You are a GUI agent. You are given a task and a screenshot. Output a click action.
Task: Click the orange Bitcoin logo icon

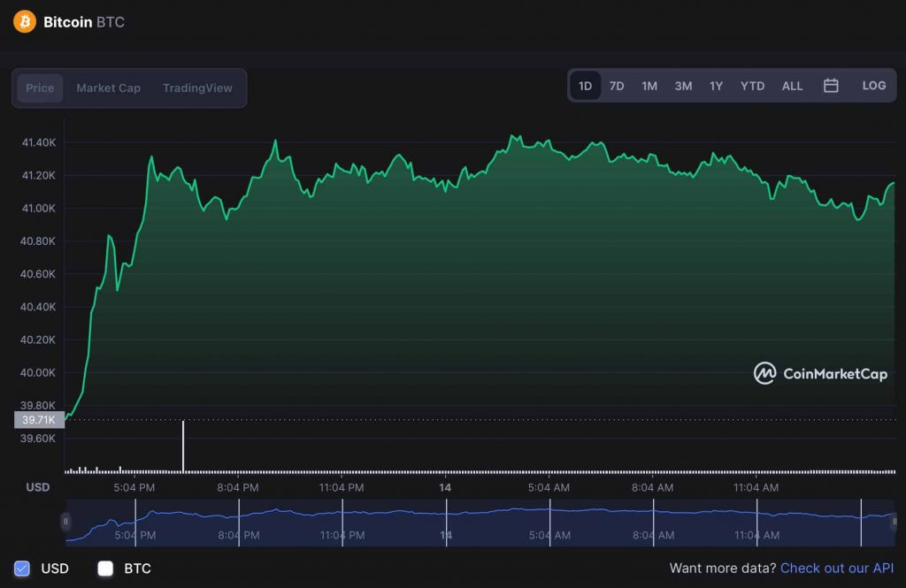pyautogui.click(x=24, y=22)
